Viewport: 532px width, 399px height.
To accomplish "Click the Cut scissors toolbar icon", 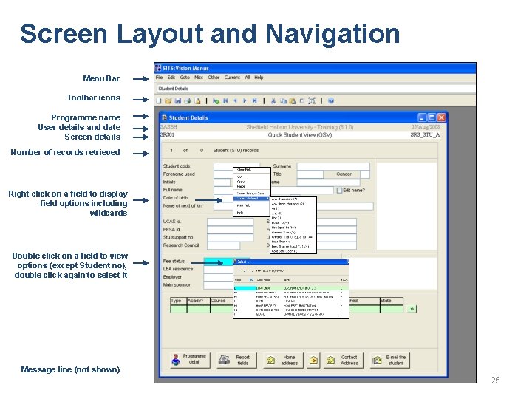I will point(273,100).
